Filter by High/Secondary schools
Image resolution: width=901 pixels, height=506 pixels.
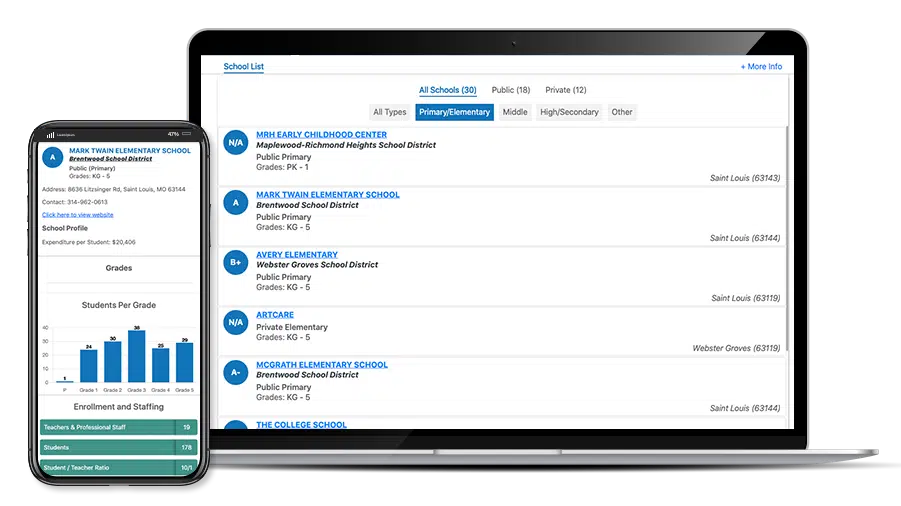click(569, 112)
